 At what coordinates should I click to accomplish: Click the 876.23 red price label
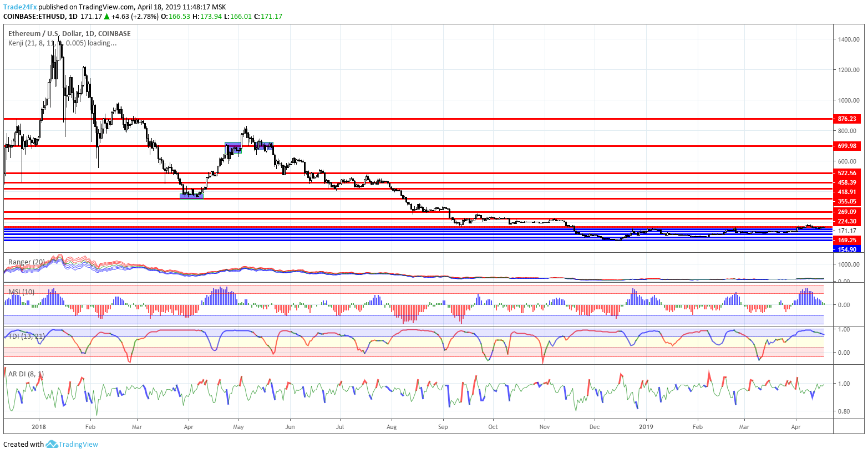point(847,119)
